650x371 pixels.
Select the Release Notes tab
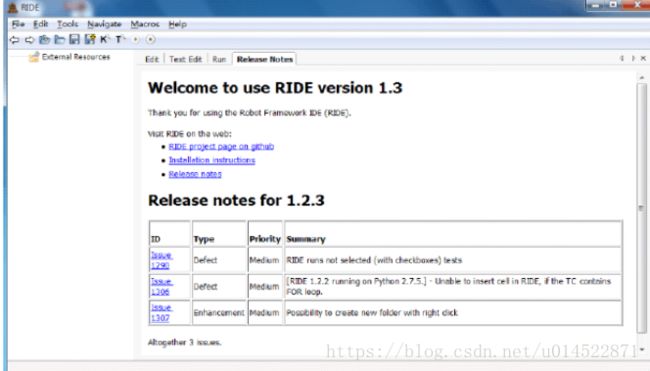[x=264, y=59]
